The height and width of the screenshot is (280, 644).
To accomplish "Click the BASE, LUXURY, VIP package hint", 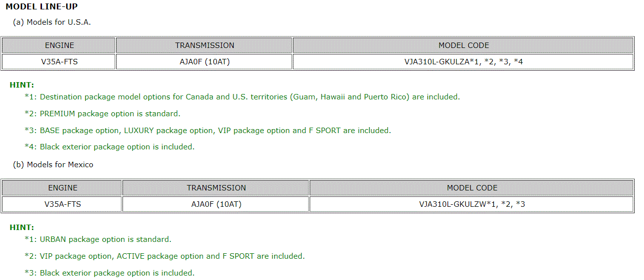I will [207, 131].
